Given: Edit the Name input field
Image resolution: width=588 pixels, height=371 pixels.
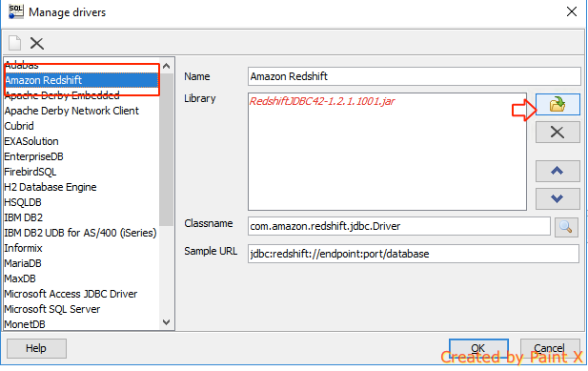Looking at the screenshot, I should pos(414,76).
